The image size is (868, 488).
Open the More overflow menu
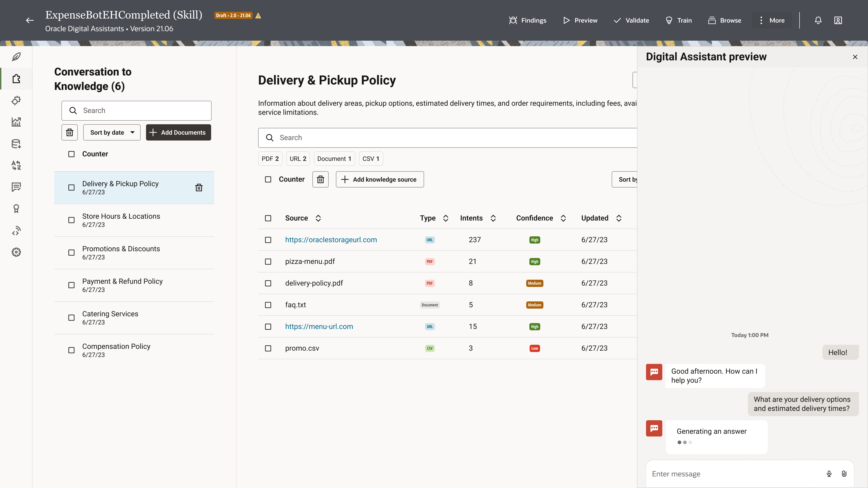pyautogui.click(x=772, y=20)
